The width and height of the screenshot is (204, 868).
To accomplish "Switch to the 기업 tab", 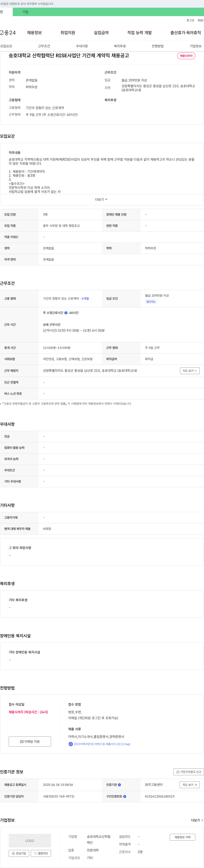I will (x=26, y=12).
